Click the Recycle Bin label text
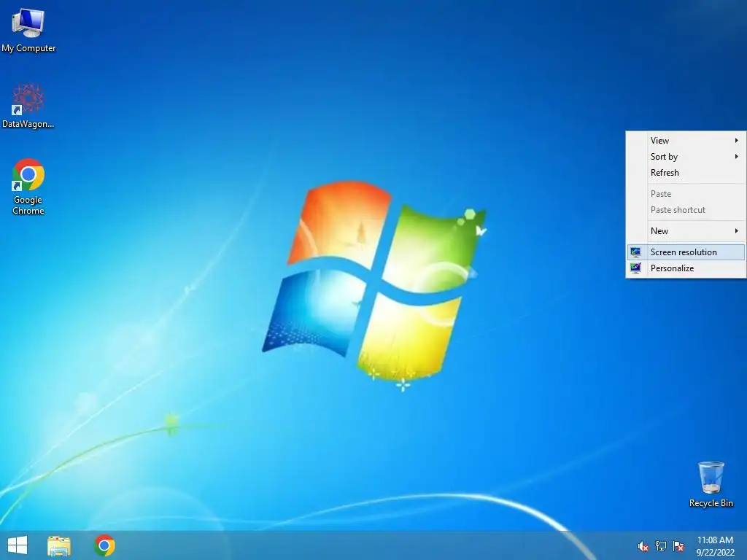This screenshot has width=747, height=560. tap(711, 503)
